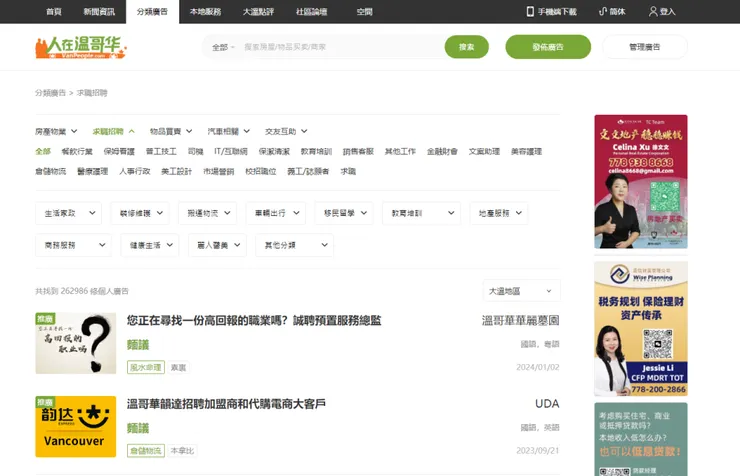Click the 分類廣告 breadcrumb link
The width and height of the screenshot is (740, 476).
point(50,93)
